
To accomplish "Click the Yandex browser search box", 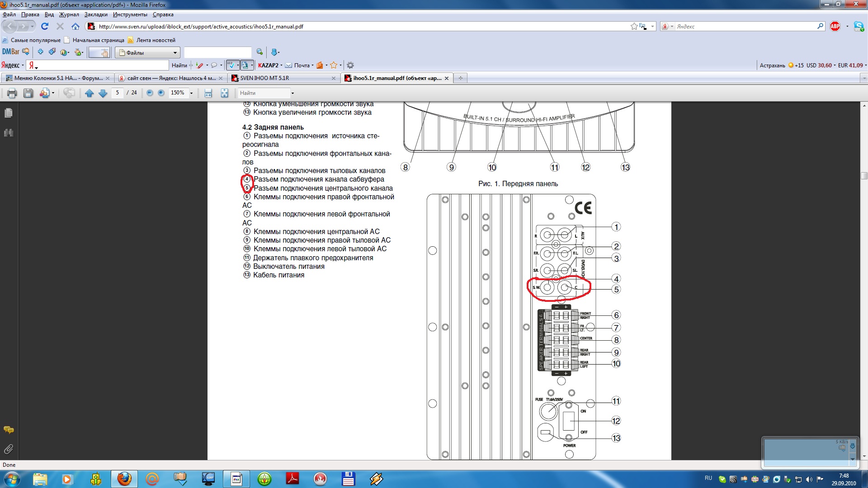I will (x=745, y=26).
